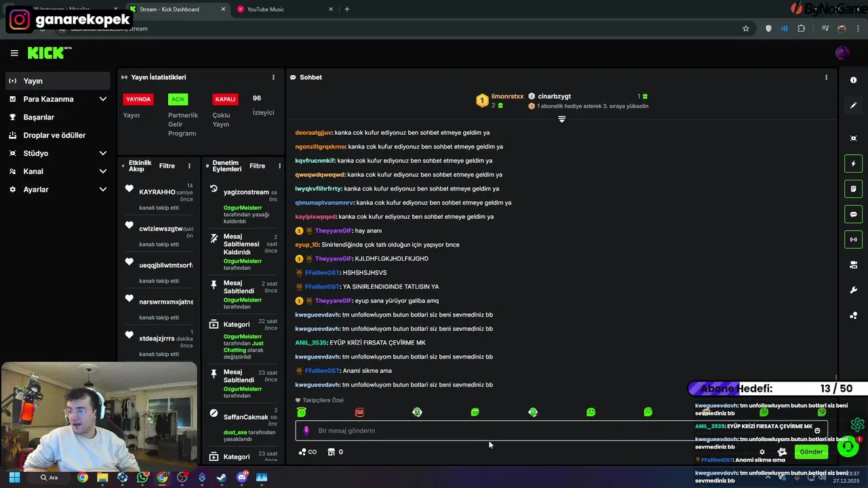Switch to the YouTube Music browser tab

coord(283,9)
